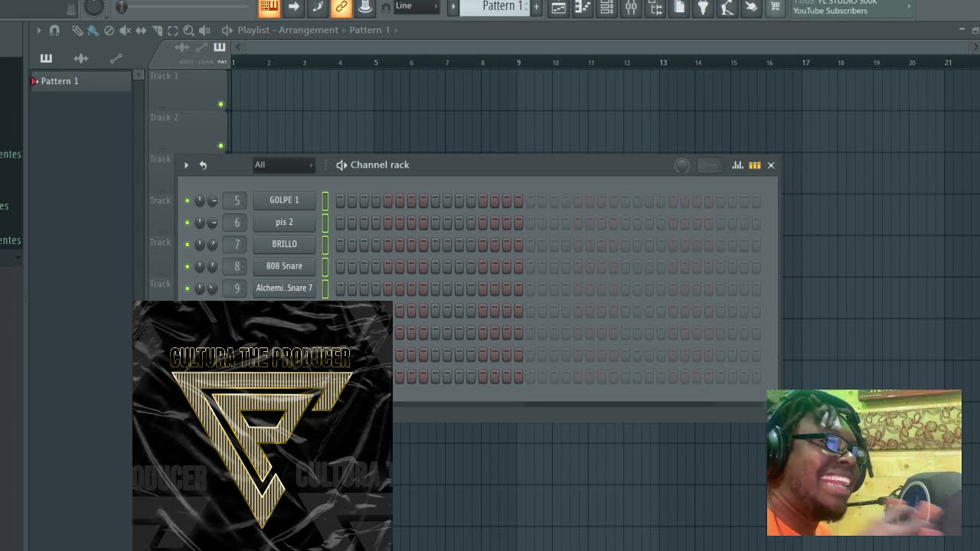Open the pattern selector arrow
This screenshot has height=551, width=980.
[452, 6]
